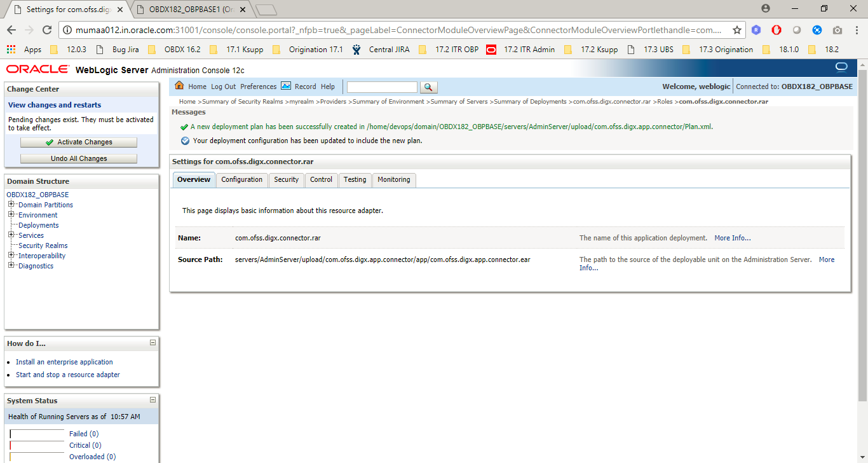Viewport: 868px width, 463px height.
Task: Open a new browser tab
Action: [267, 10]
